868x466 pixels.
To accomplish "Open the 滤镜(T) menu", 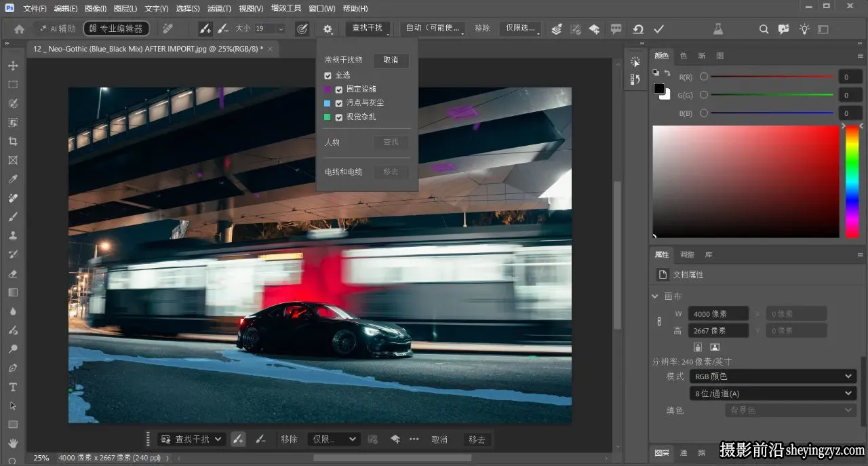I will pyautogui.click(x=219, y=9).
